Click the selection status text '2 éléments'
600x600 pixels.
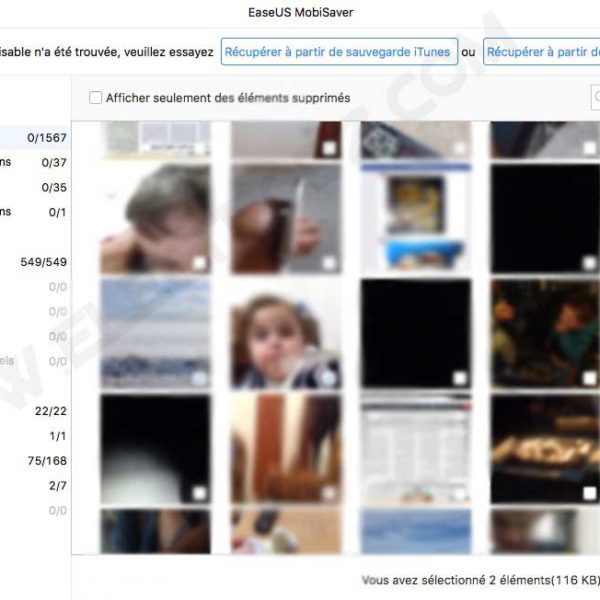tap(520, 580)
